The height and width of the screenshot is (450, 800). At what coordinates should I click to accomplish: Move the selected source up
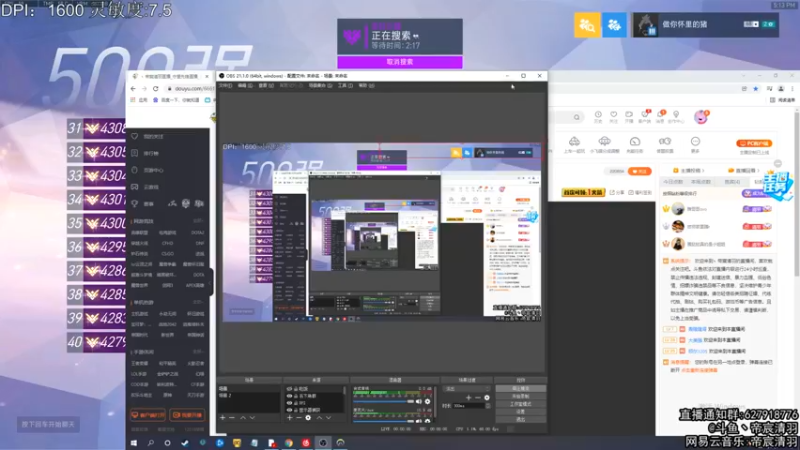(x=319, y=418)
